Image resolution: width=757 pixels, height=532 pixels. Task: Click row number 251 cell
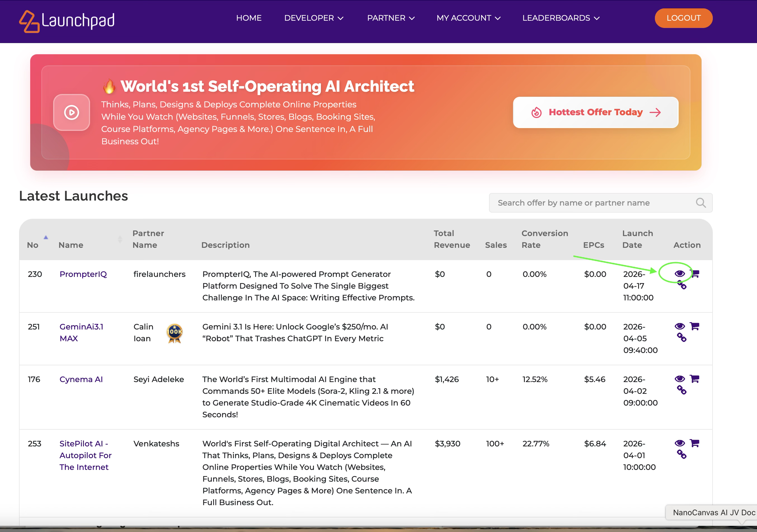[x=34, y=327]
